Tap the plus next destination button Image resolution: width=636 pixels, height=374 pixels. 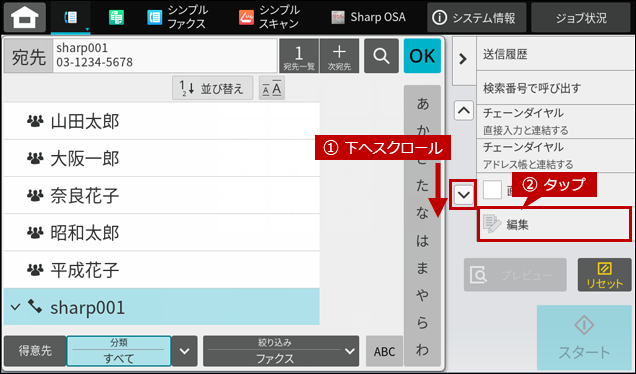coord(339,56)
